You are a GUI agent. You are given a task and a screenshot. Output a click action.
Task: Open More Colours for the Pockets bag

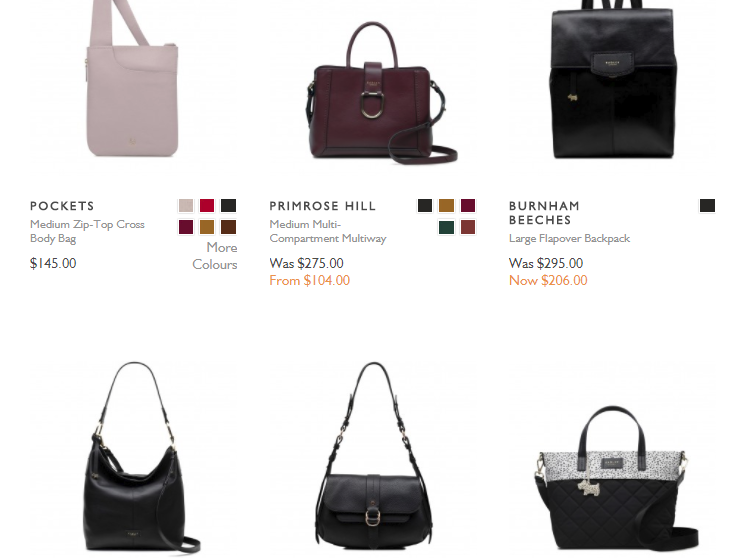(x=215, y=256)
